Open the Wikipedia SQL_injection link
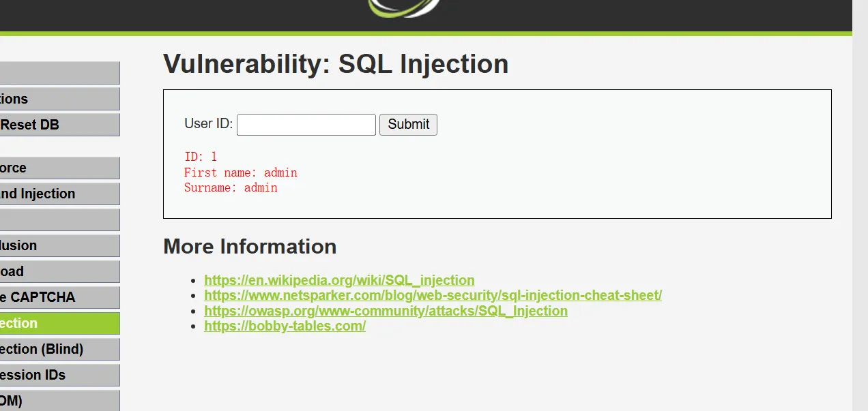 pyautogui.click(x=339, y=280)
